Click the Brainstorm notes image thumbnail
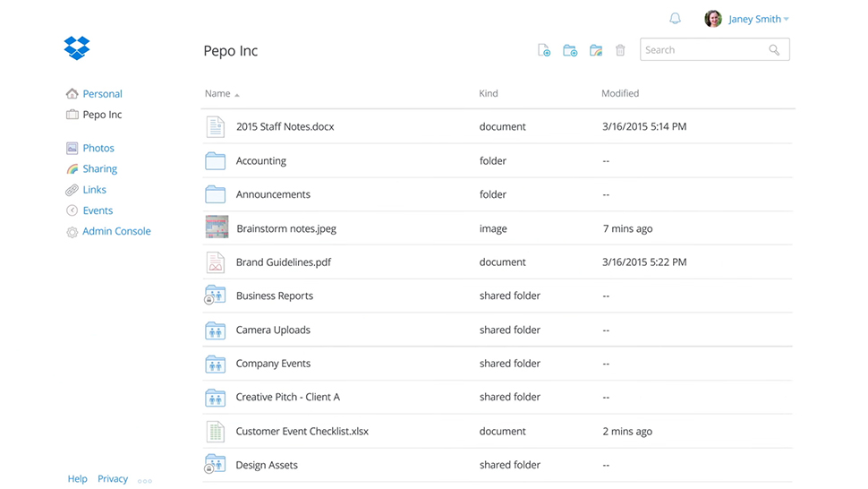868x489 pixels. click(217, 227)
